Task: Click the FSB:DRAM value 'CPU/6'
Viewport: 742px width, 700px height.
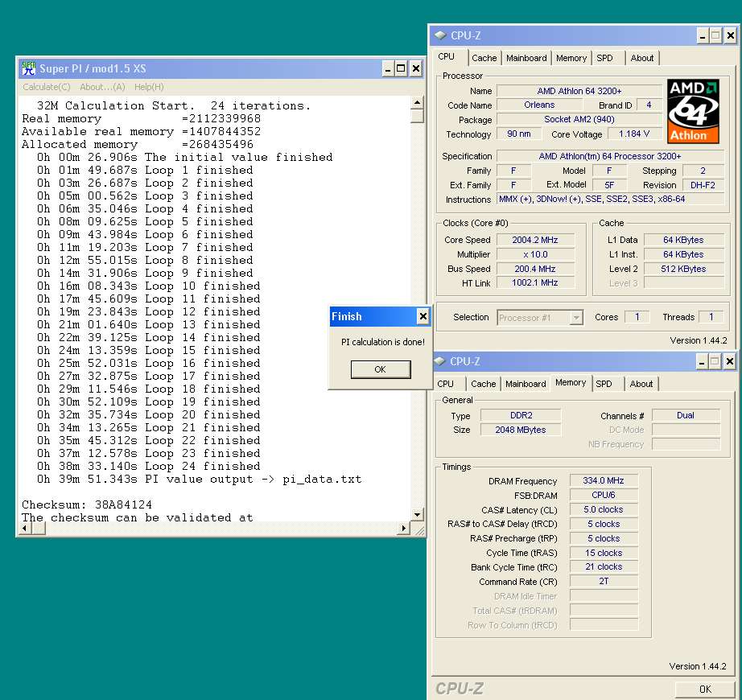Action: coord(604,495)
